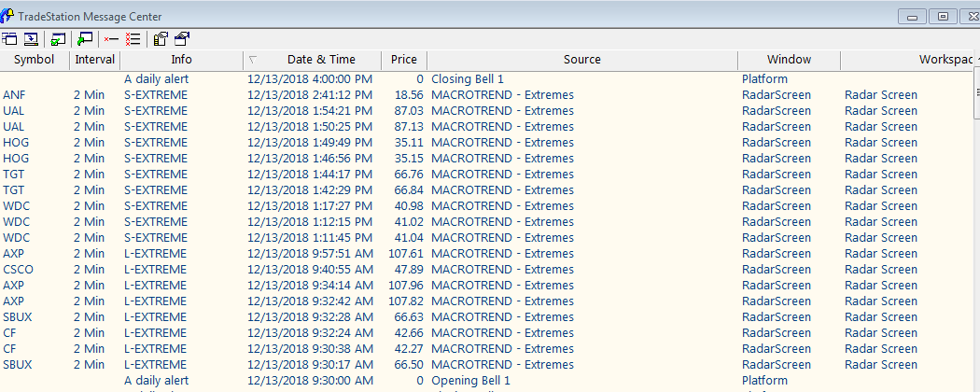This screenshot has width=980, height=392.
Task: Click the go-to window green arrow icon
Action: point(85,39)
